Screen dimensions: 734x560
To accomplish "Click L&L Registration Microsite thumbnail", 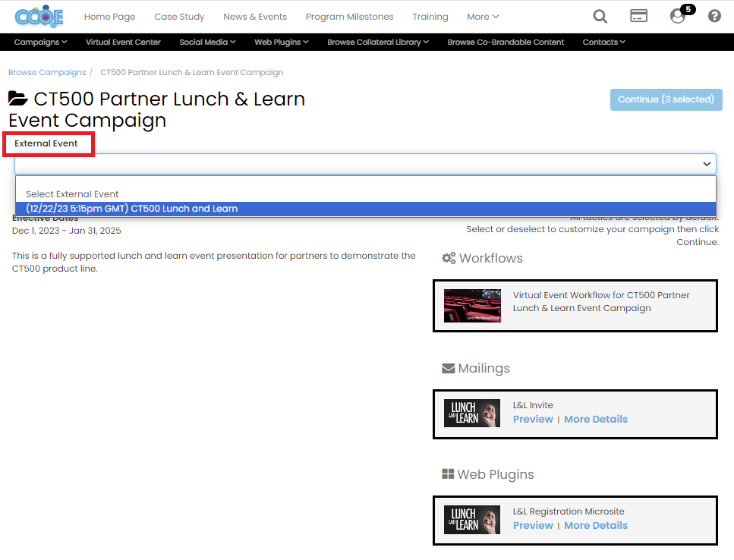I will coord(472,519).
